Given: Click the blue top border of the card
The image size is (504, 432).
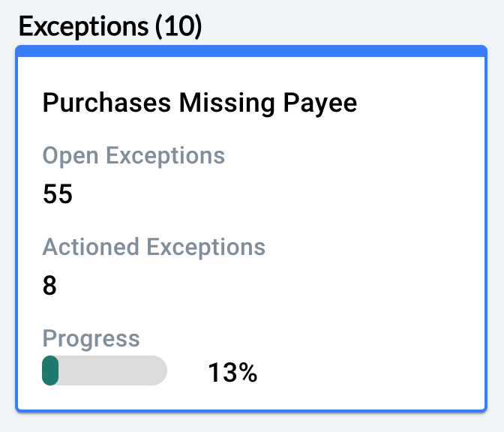Looking at the screenshot, I should (251, 51).
